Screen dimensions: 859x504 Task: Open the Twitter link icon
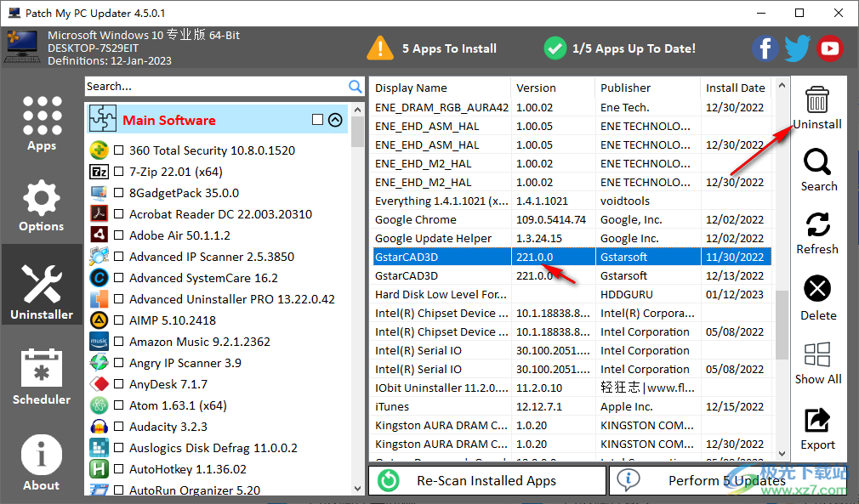[x=797, y=48]
